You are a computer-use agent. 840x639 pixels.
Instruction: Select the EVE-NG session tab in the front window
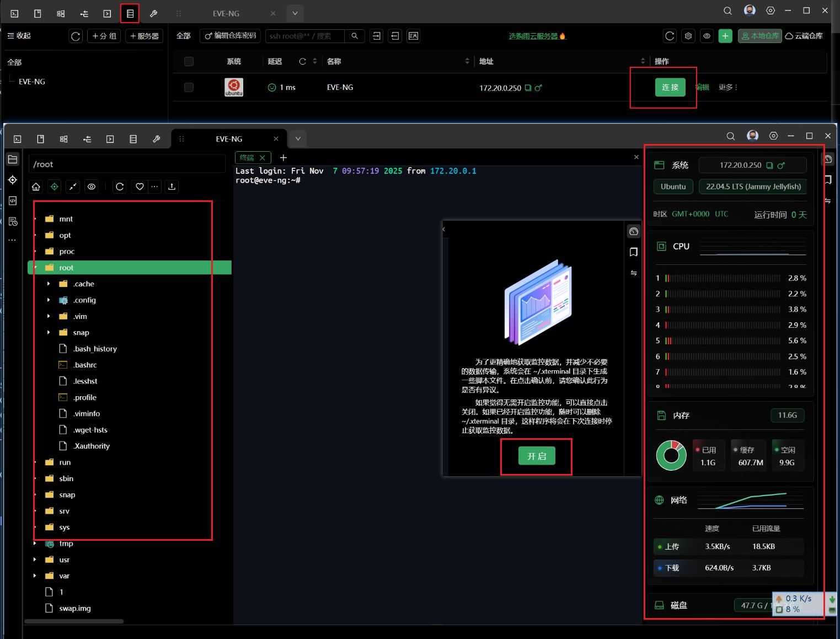click(x=229, y=139)
